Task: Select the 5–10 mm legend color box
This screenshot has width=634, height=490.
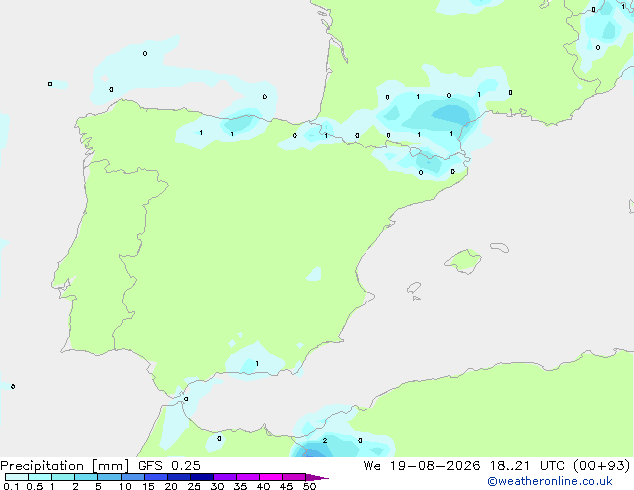Action: click(x=109, y=477)
